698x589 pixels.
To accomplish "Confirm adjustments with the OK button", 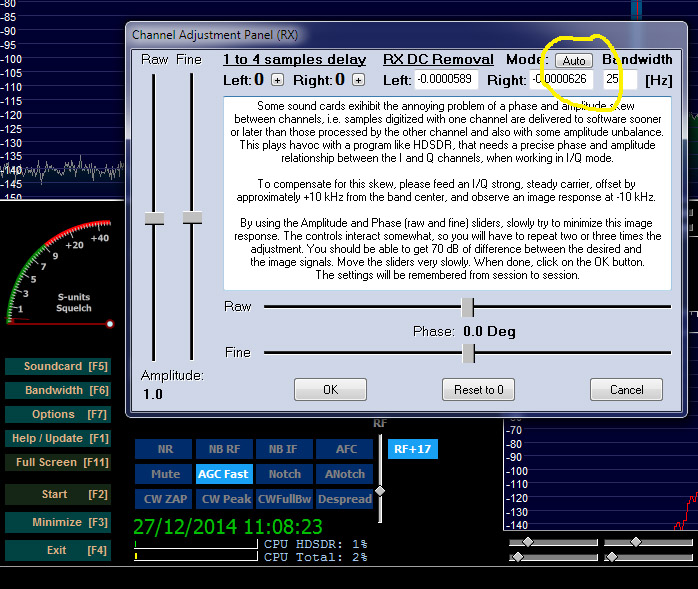I will point(330,390).
